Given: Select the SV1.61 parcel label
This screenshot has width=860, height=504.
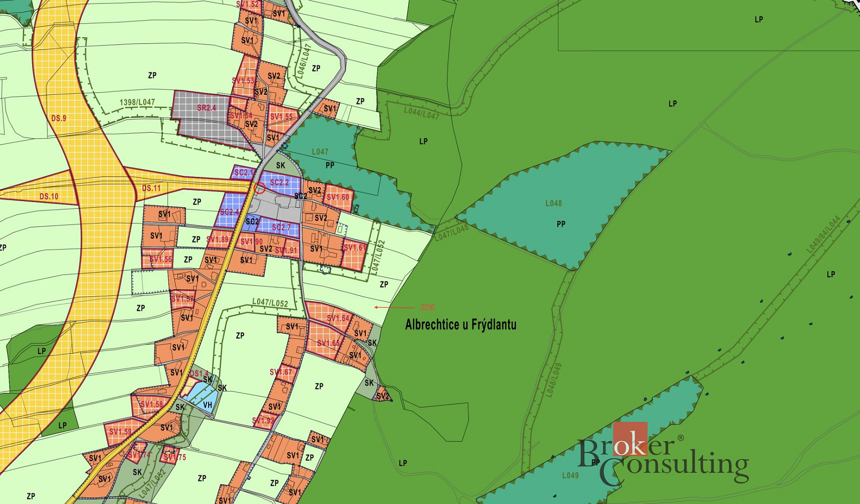Looking at the screenshot, I should pos(355,247).
